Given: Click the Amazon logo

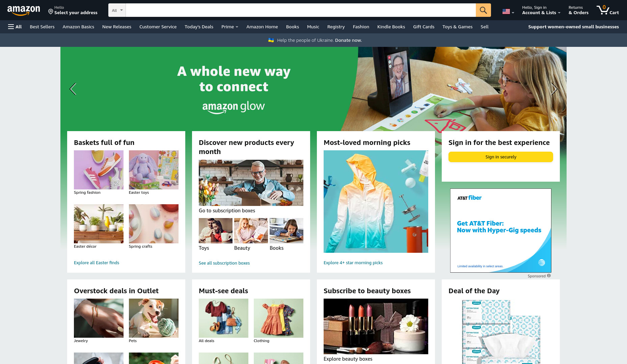Looking at the screenshot, I should (x=24, y=10).
